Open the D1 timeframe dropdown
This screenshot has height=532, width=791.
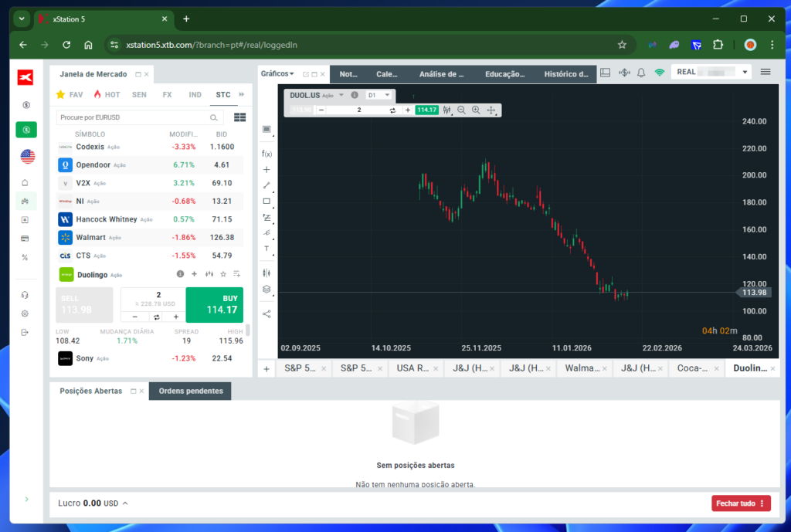(379, 95)
